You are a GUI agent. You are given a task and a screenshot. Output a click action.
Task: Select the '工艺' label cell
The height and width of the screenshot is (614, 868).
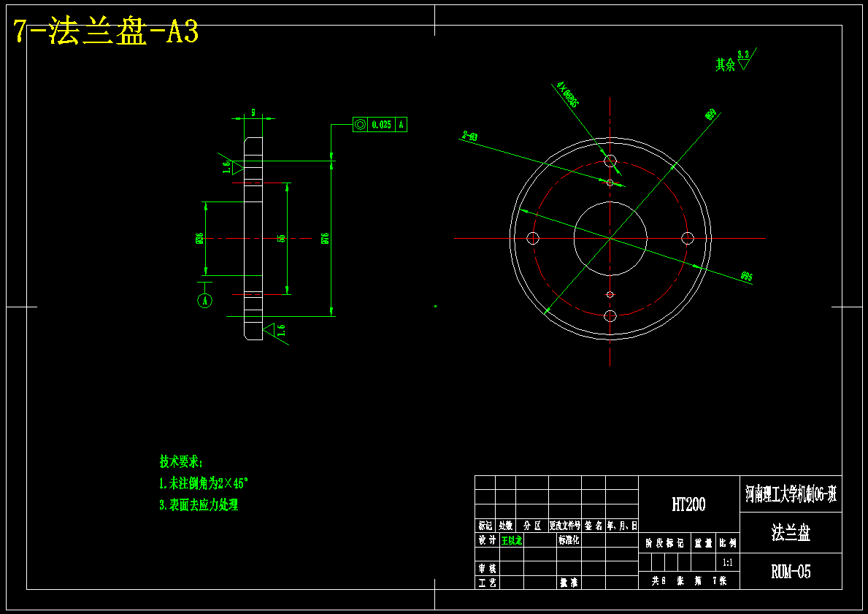coord(487,583)
